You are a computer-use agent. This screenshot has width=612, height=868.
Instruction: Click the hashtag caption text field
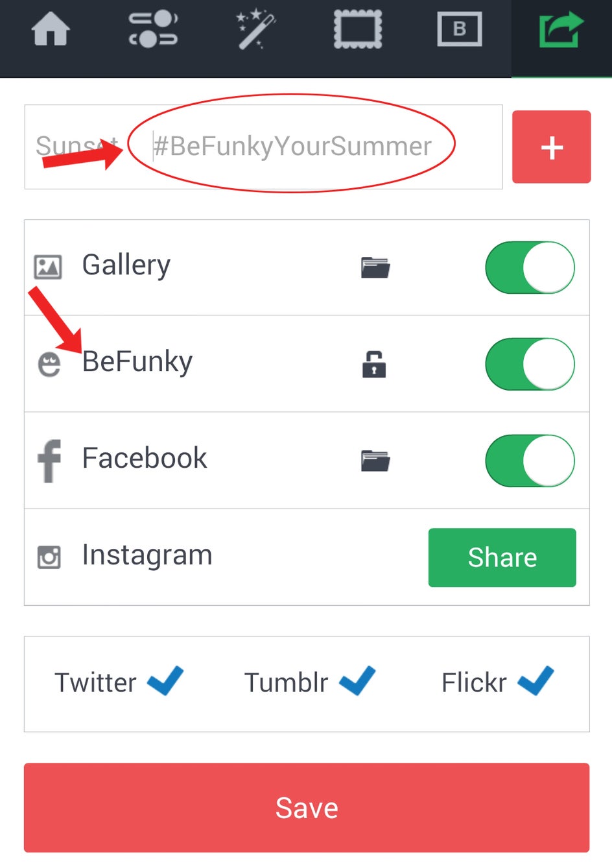[x=292, y=147]
